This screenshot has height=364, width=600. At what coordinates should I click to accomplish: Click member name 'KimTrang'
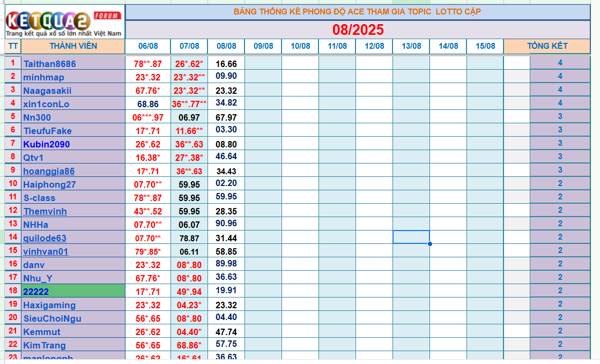coord(45,345)
